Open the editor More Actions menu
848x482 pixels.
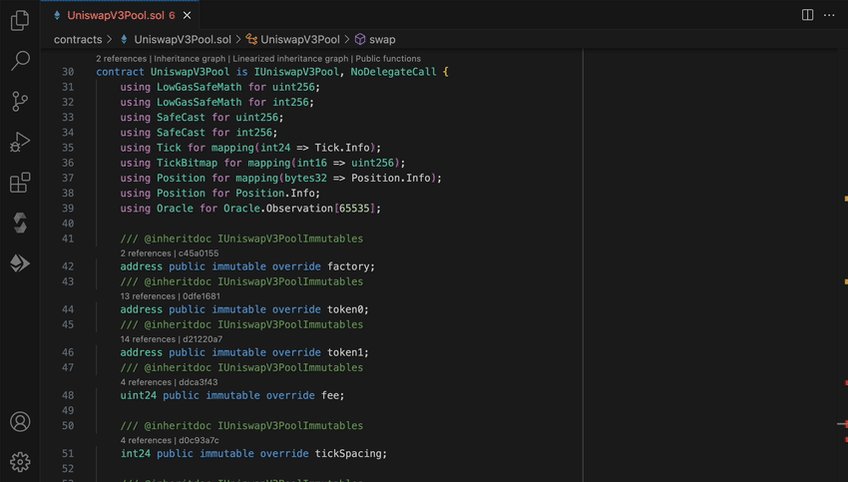(829, 15)
